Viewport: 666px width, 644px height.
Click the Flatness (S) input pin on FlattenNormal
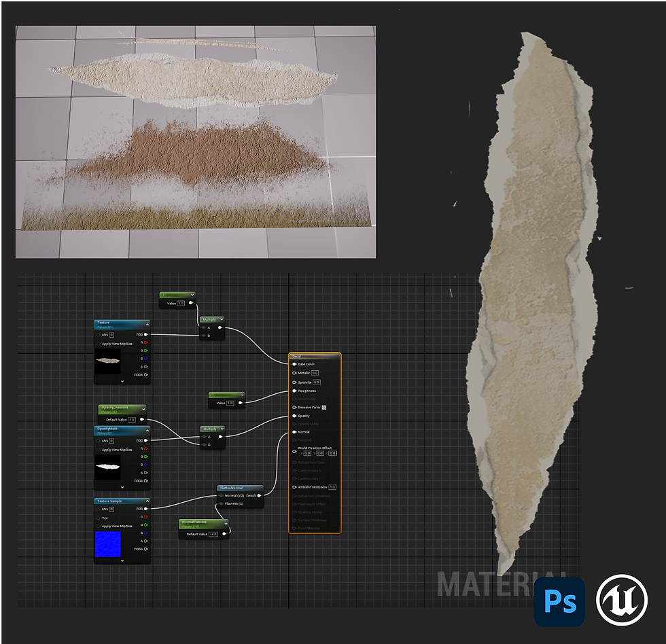[x=222, y=503]
